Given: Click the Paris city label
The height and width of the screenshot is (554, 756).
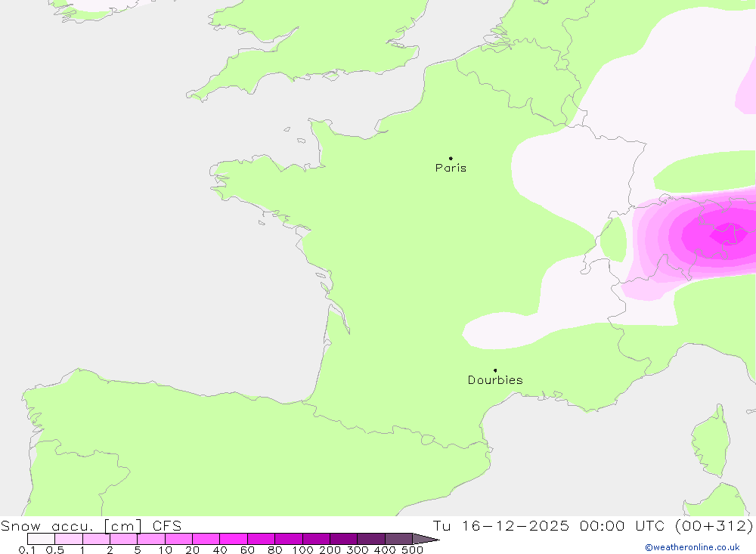Looking at the screenshot, I should point(451,168).
